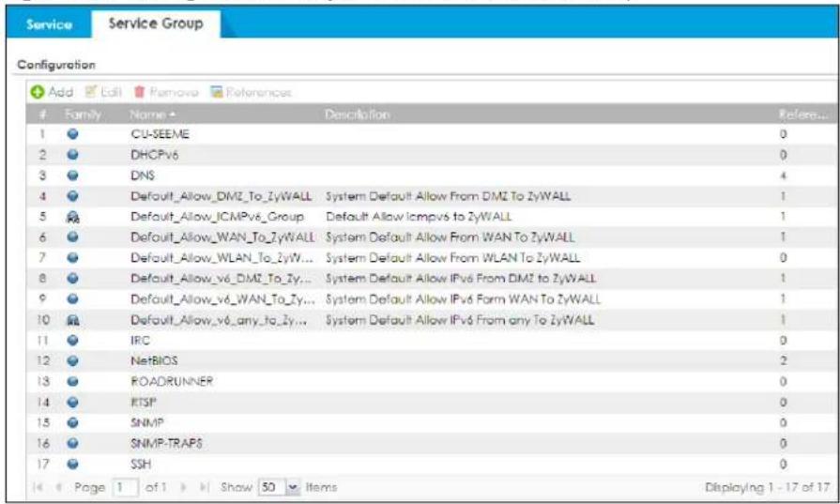Select Default_Allow_WAN_To_ZyWALL group name

[x=222, y=237]
